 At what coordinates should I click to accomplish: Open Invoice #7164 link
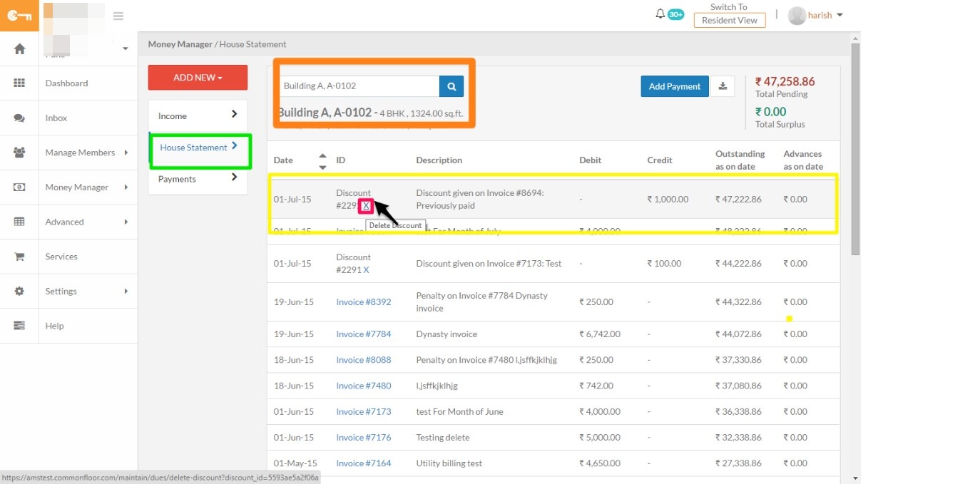[364, 463]
